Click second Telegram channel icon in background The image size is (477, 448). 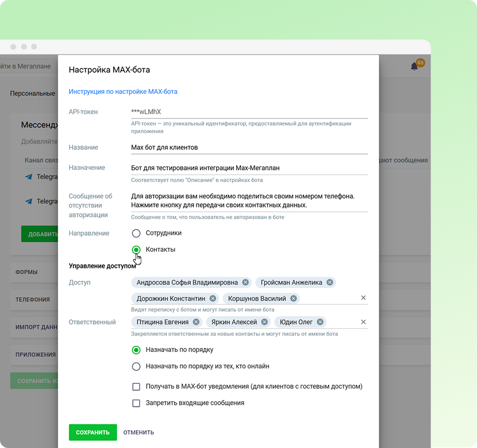click(x=29, y=201)
